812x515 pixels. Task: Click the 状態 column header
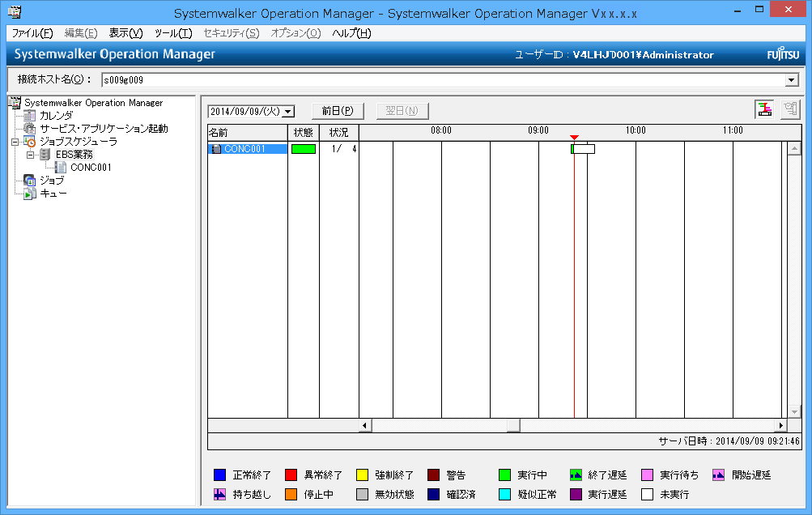pyautogui.click(x=304, y=133)
